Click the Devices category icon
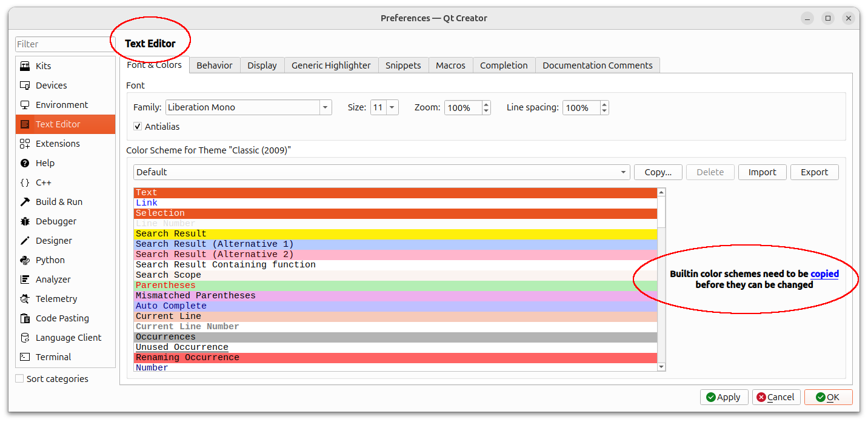Viewport: 868px width, 422px height. pos(25,85)
